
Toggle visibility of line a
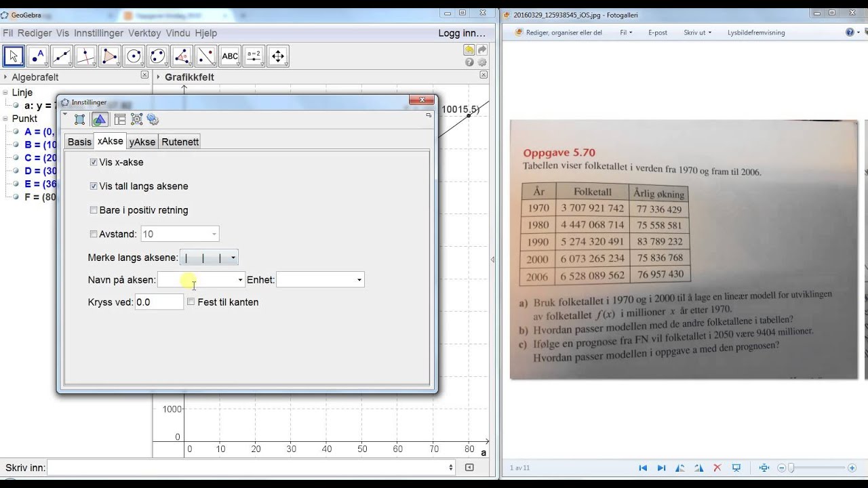(16, 106)
